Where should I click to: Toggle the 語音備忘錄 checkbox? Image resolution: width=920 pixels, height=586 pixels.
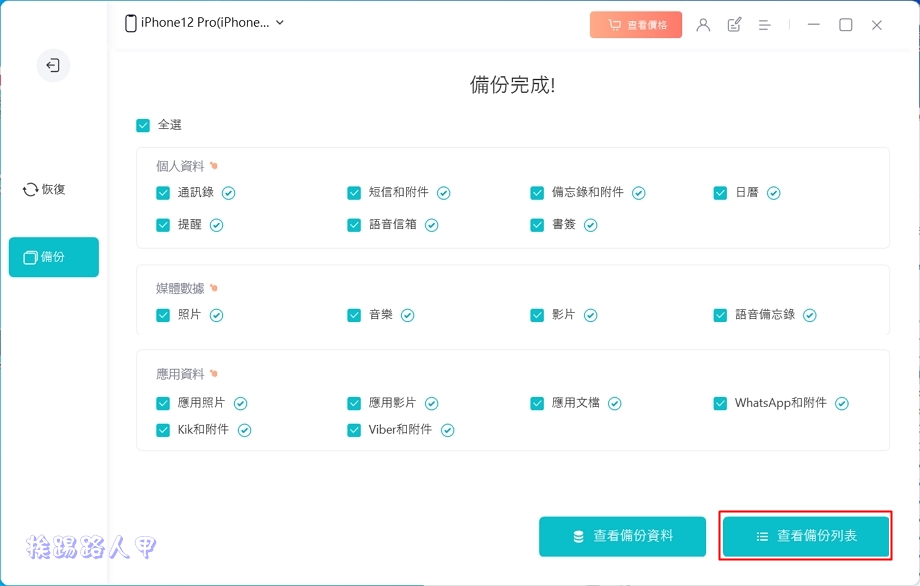click(720, 315)
